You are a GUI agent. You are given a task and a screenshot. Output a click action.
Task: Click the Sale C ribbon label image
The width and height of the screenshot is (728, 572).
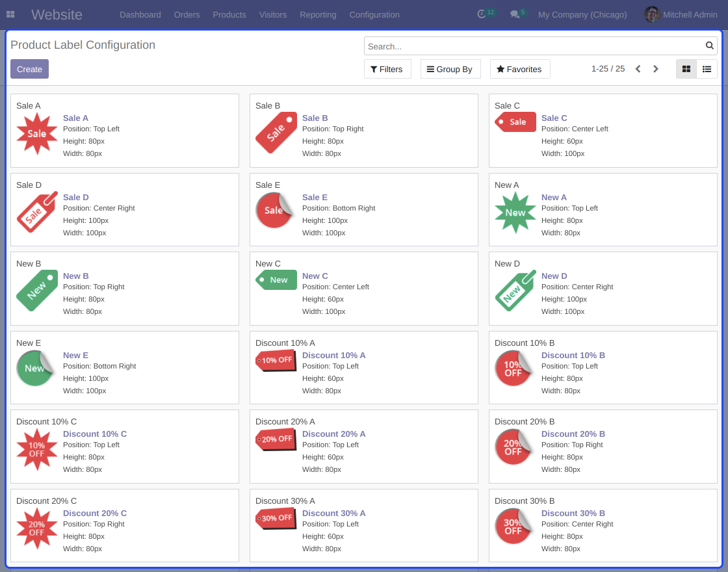pos(515,122)
